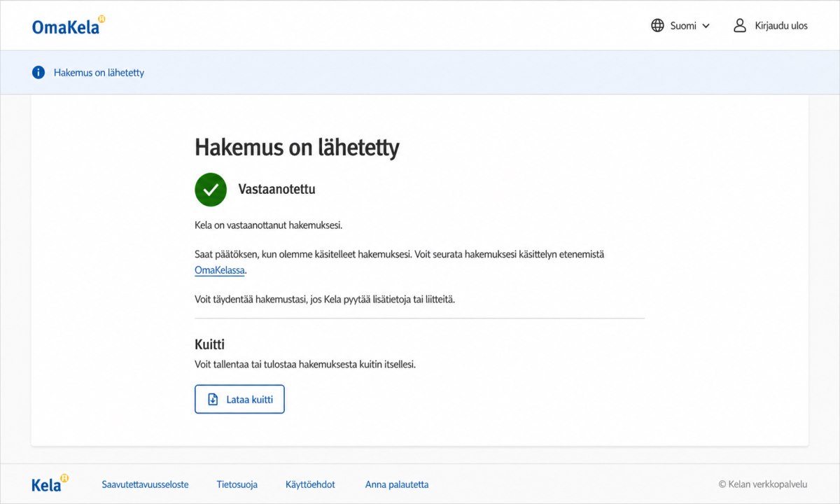Click the globe language icon

coord(657,26)
